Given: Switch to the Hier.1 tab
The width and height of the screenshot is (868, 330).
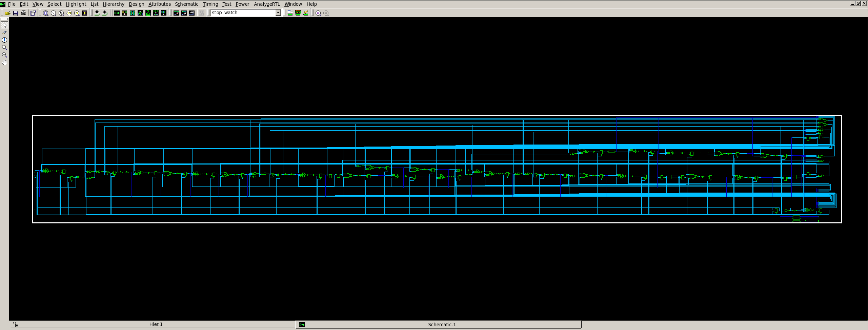Looking at the screenshot, I should [153, 325].
